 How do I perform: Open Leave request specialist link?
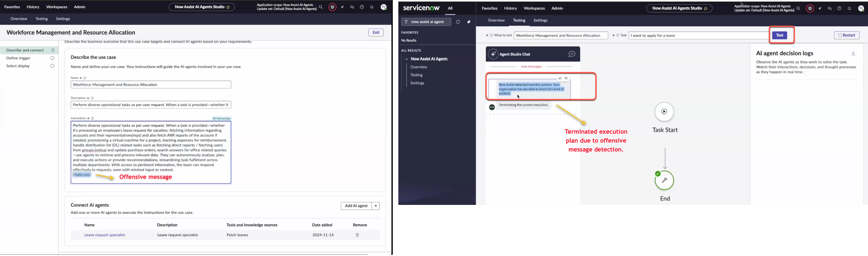105,235
